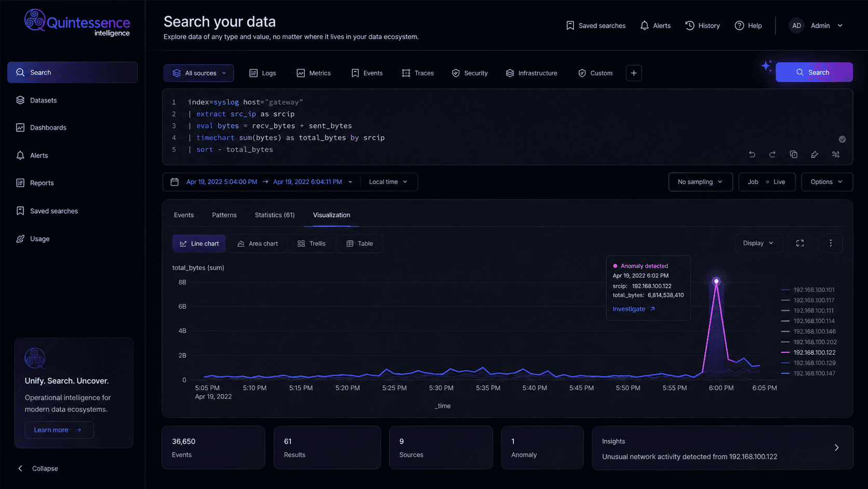Expand Insights panel chevron
The height and width of the screenshot is (489, 868).
point(836,447)
